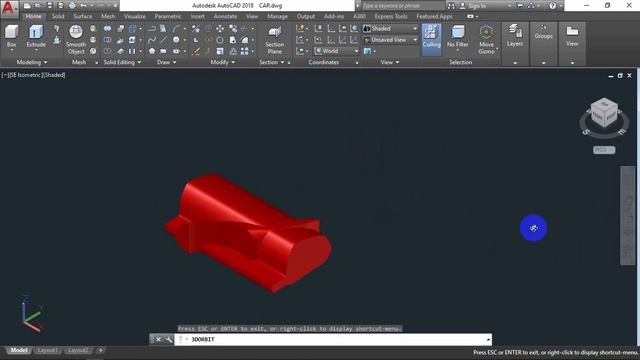Open the WCS dropdown below the ViewCube
Screen dimensions: 640x360
[604, 150]
